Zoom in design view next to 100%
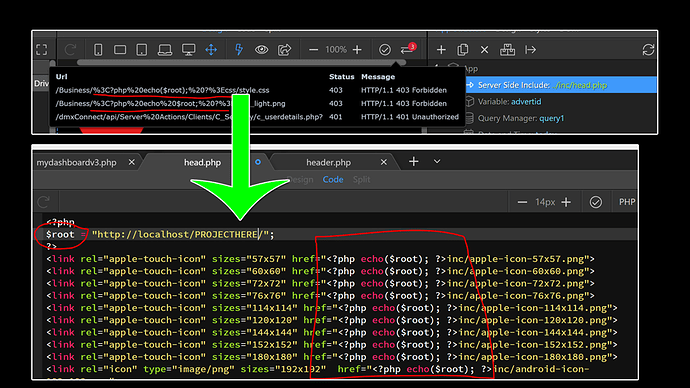 [x=357, y=50]
